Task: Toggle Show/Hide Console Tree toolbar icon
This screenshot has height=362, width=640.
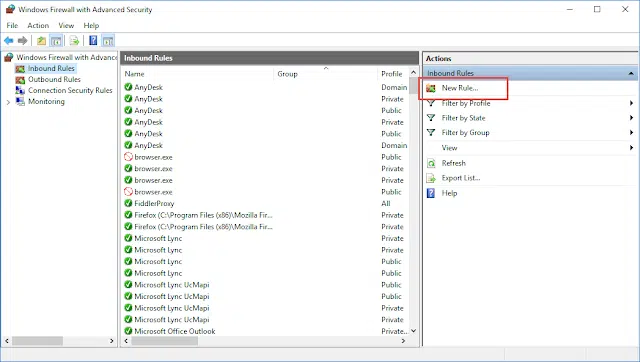Action: pos(56,40)
